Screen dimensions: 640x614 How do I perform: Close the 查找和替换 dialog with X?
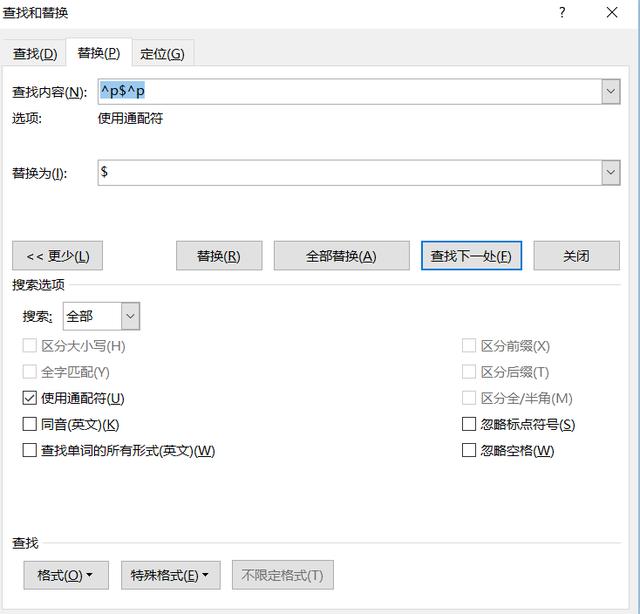pos(612,13)
